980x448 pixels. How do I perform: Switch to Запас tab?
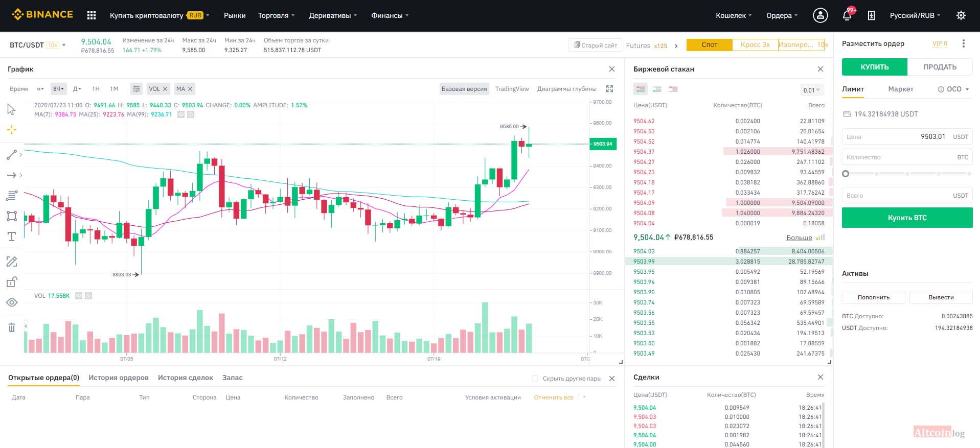pyautogui.click(x=233, y=378)
